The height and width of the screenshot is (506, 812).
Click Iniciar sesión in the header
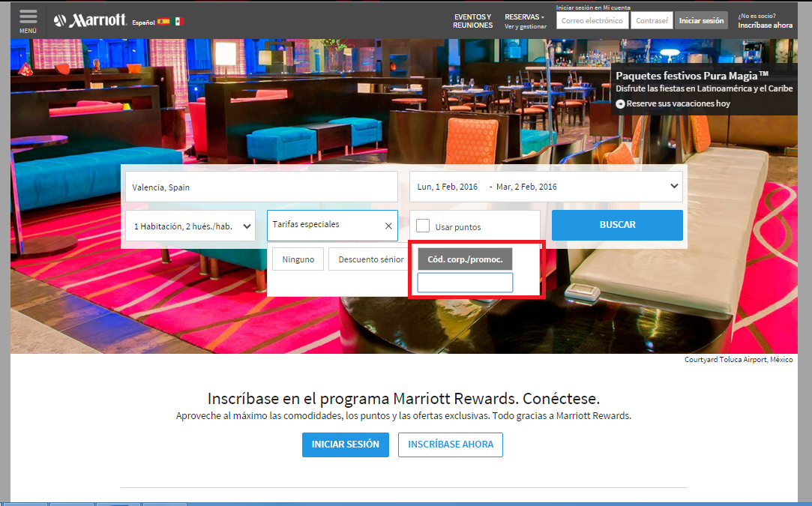point(701,21)
